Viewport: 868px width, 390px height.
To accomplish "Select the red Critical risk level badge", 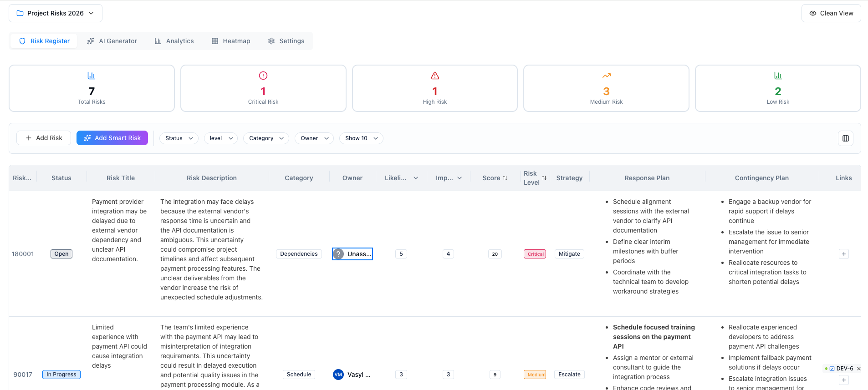I will (x=535, y=254).
